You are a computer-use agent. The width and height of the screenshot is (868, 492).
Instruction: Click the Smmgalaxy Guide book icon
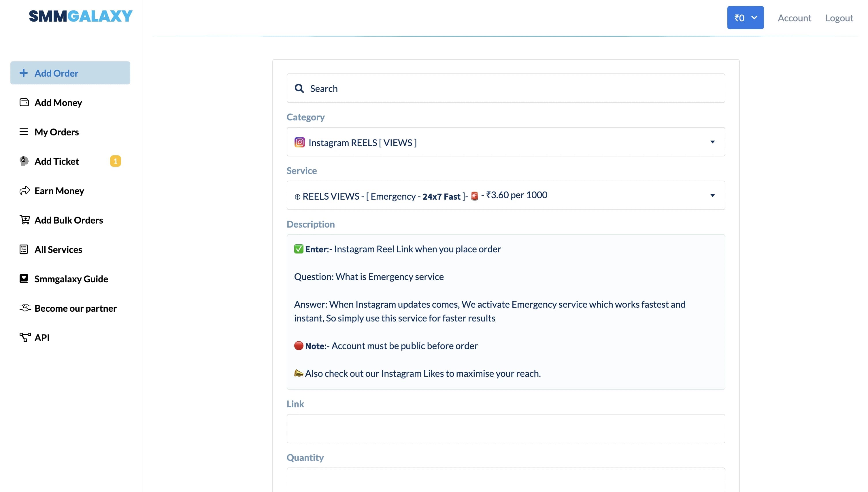[23, 279]
